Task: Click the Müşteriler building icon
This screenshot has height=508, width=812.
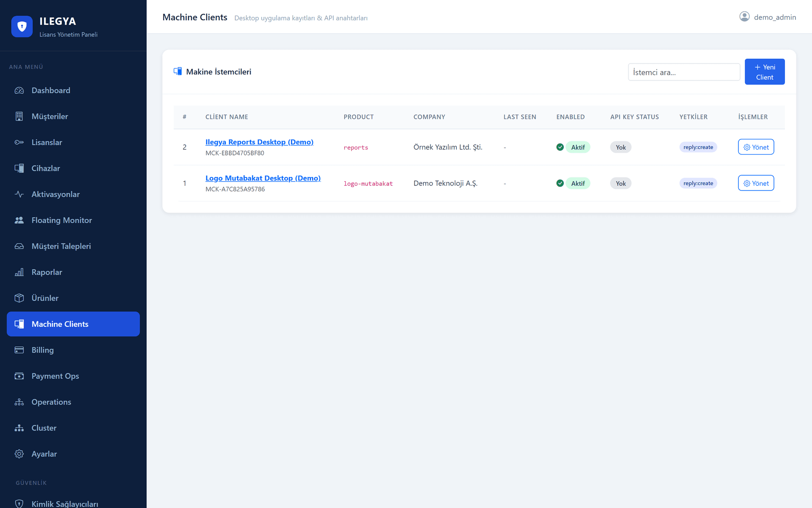Action: pos(19,116)
